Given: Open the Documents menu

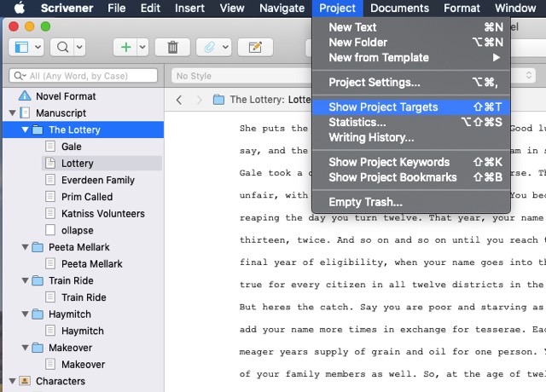Looking at the screenshot, I should (x=399, y=8).
